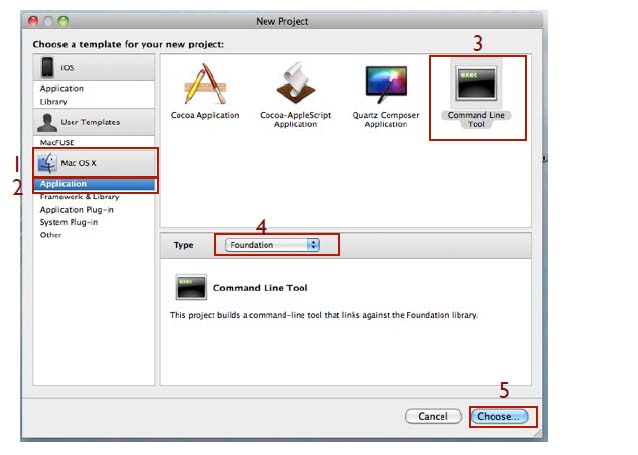The image size is (638, 455).
Task: Select MacFUSE under User Templates
Action: click(x=57, y=142)
